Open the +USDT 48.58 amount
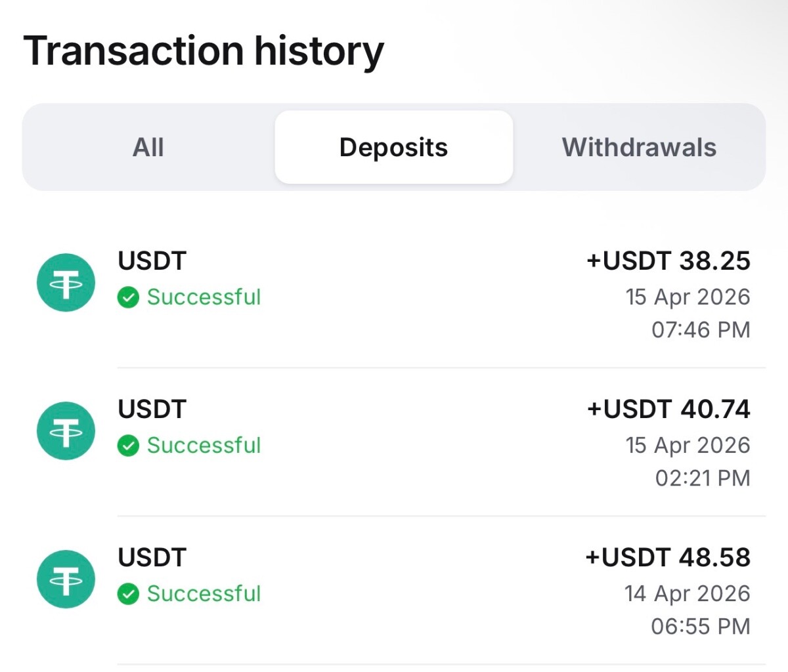Image resolution: width=788 pixels, height=672 pixels. [668, 558]
